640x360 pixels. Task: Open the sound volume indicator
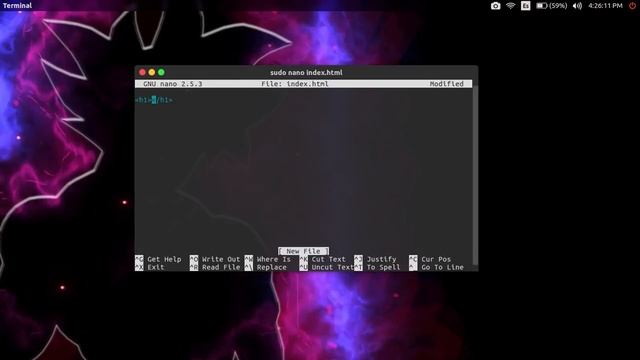(x=577, y=6)
